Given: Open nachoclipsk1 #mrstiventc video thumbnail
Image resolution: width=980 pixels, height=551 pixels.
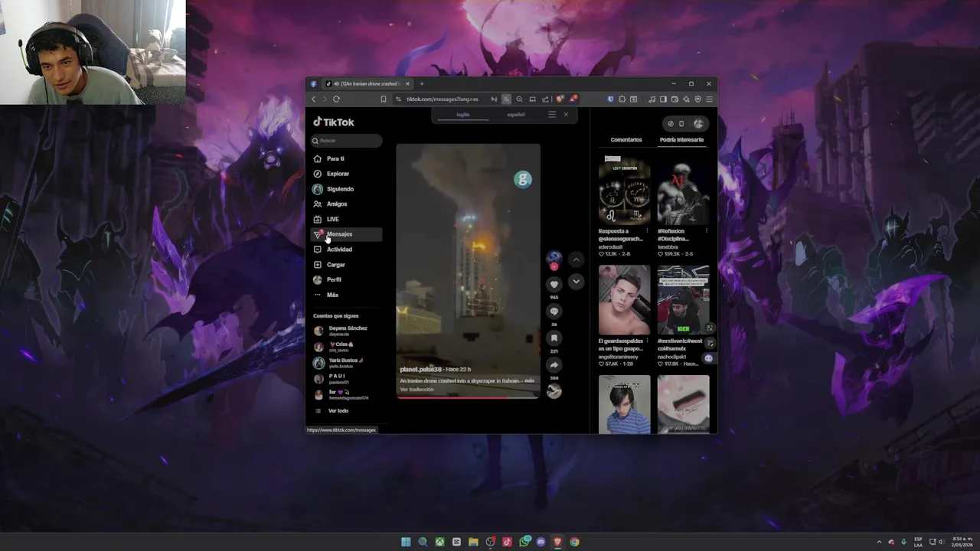Looking at the screenshot, I should [x=684, y=300].
